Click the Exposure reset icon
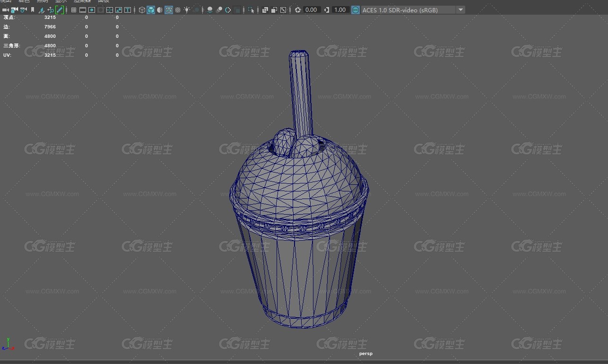Viewport: 608px width, 364px height. tap(298, 9)
